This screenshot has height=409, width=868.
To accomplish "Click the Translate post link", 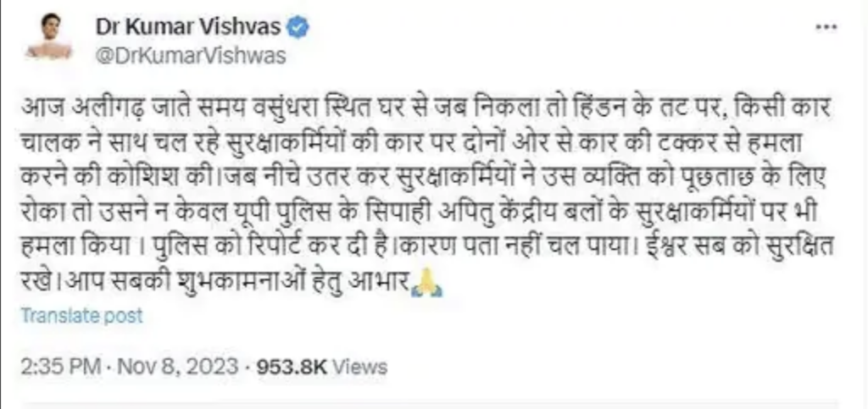I will (x=82, y=316).
